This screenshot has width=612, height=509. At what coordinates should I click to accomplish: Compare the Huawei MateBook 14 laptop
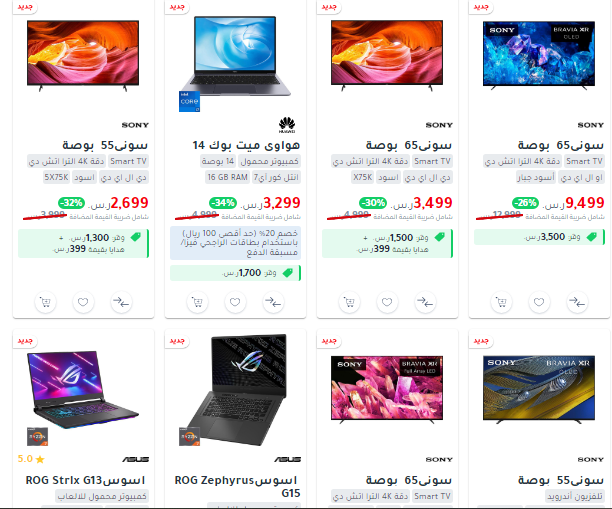[x=273, y=302]
